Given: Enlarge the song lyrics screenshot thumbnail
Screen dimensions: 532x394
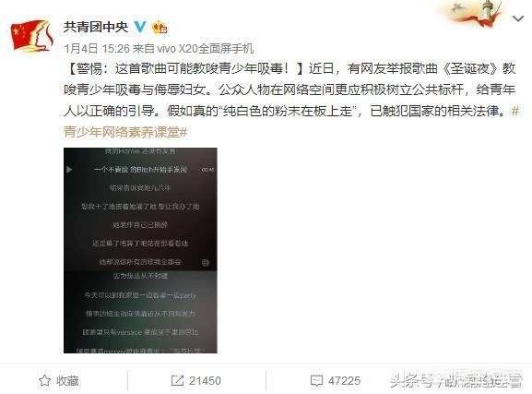Looking at the screenshot, I should pyautogui.click(x=140, y=251).
